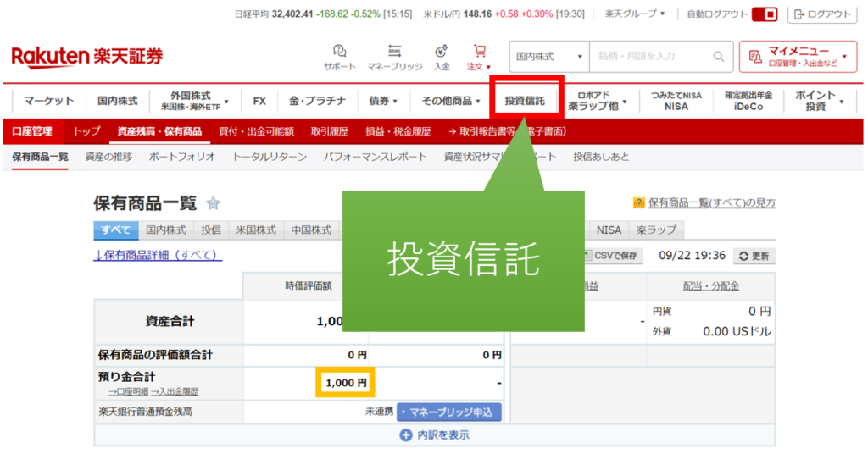
Task: Click the 09/22 19:36 timestamp
Action: pos(692,256)
